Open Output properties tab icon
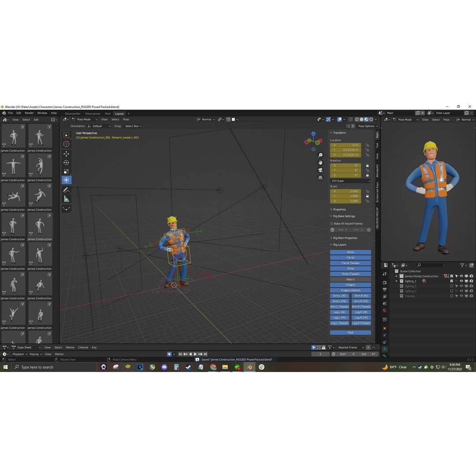476x476 pixels. [385, 290]
